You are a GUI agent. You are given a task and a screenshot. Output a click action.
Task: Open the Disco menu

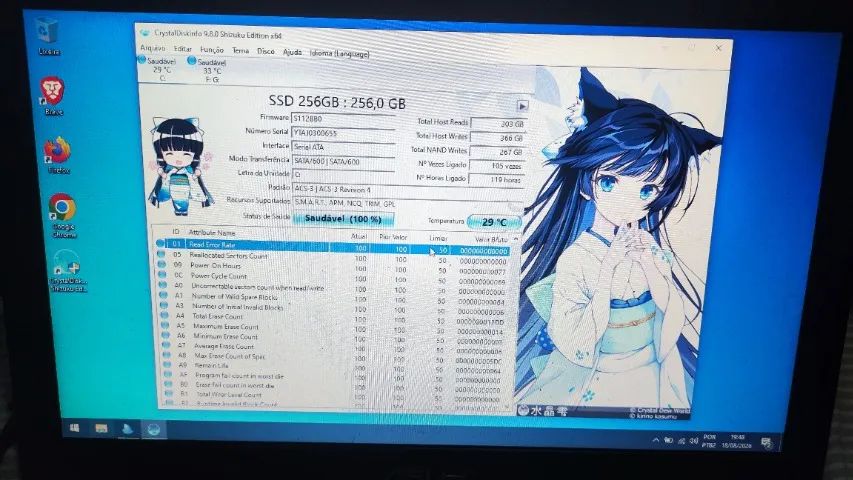pyautogui.click(x=265, y=51)
